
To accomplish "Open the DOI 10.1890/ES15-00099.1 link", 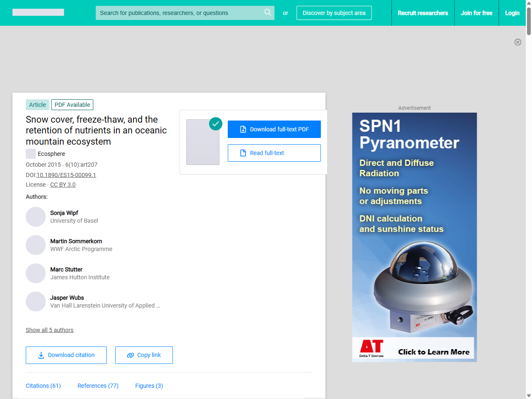I will 66,175.
